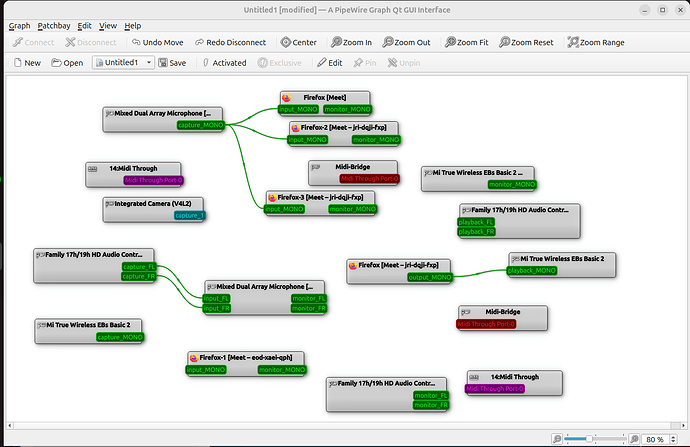Select capture_MONO port on Mixed Dual Array Microphone

[201, 125]
